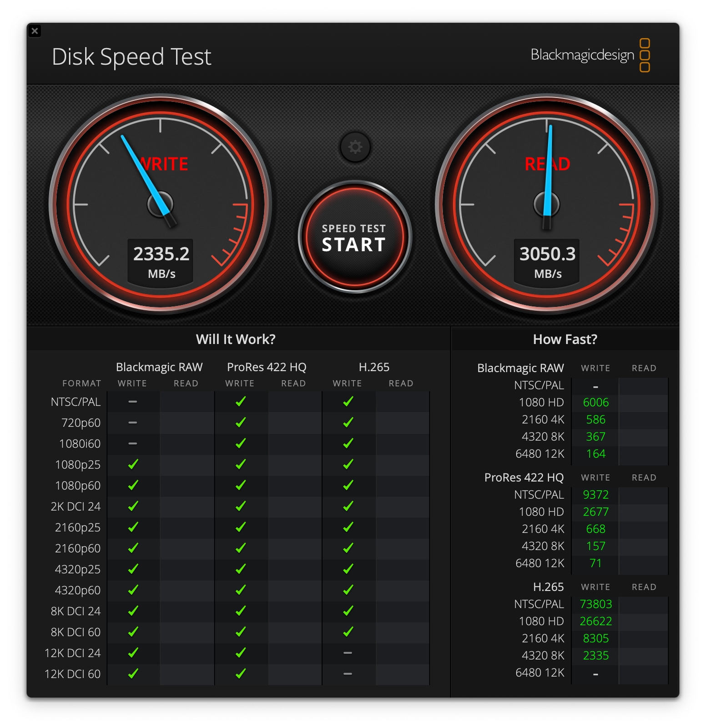Click the 12K DCI 24 format label
Image resolution: width=706 pixels, height=728 pixels.
(x=72, y=653)
